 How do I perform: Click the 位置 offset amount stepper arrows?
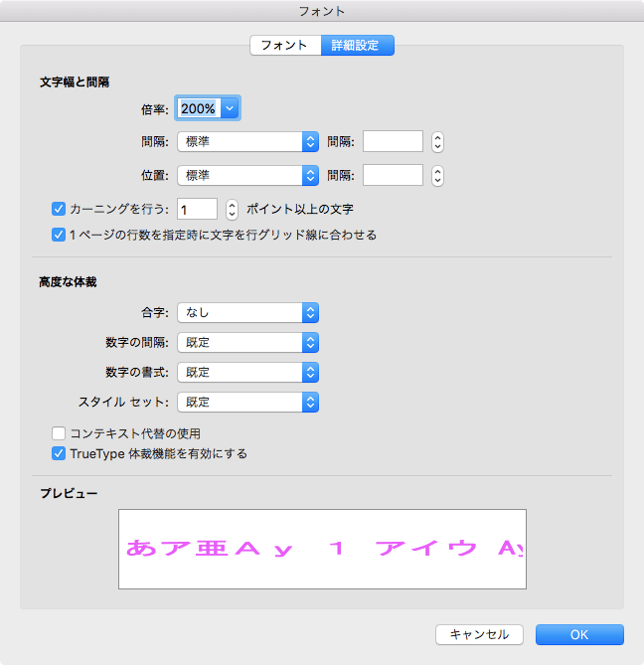point(437,175)
